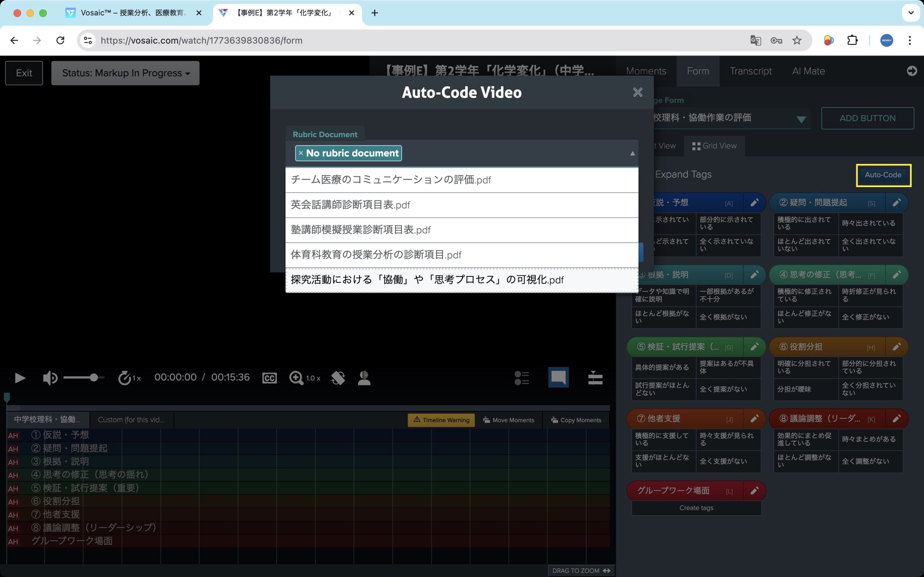Click the video rotate icon
Screen dimensions: 924x577
(x=338, y=378)
